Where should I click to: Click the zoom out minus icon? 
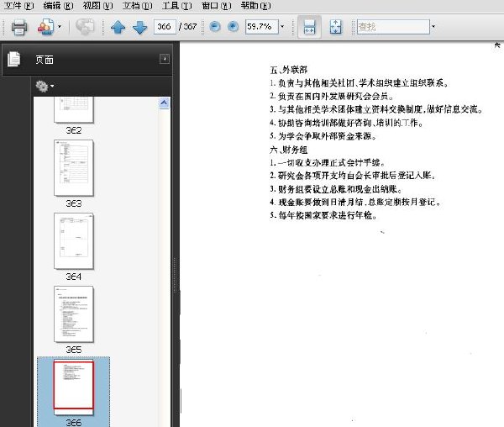coord(215,26)
